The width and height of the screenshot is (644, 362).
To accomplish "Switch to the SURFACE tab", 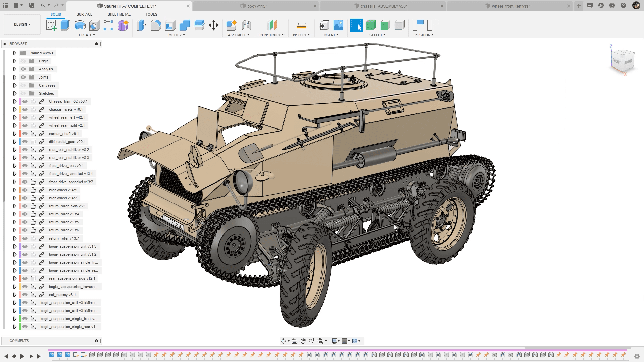I will pyautogui.click(x=84, y=14).
